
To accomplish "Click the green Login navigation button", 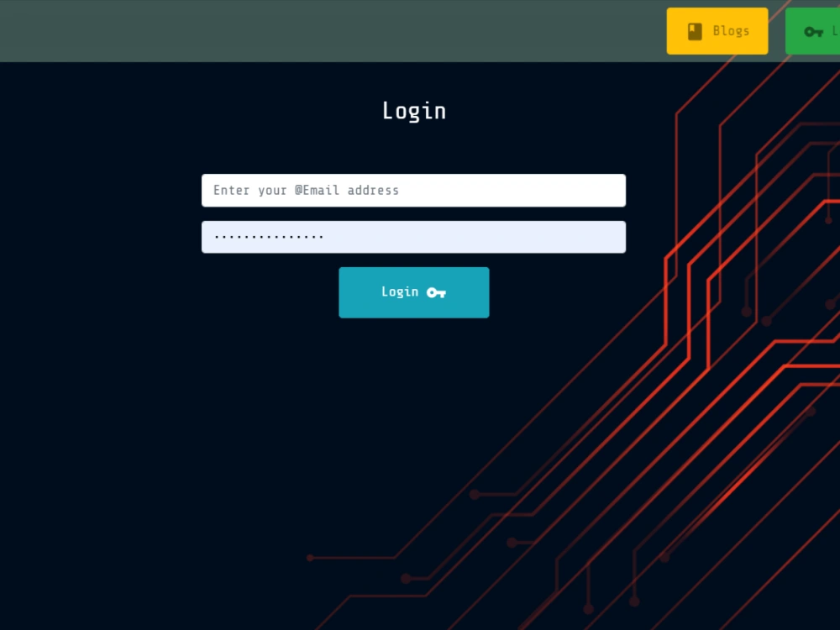I will click(x=819, y=31).
